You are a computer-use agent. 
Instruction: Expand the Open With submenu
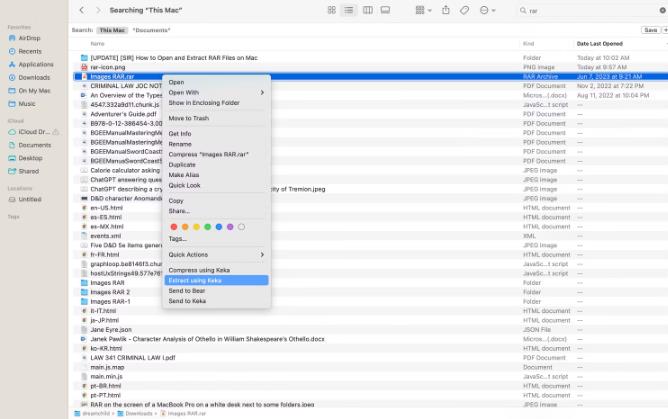click(x=216, y=92)
